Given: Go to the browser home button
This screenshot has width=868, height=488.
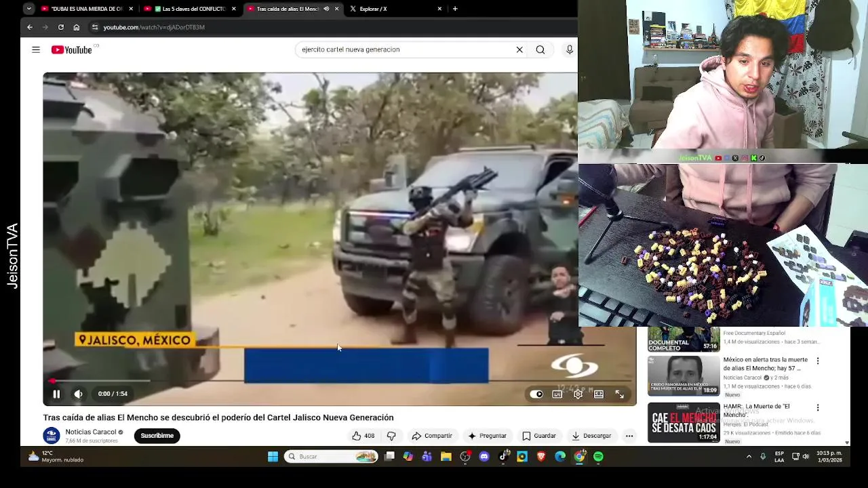Looking at the screenshot, I should point(77,27).
